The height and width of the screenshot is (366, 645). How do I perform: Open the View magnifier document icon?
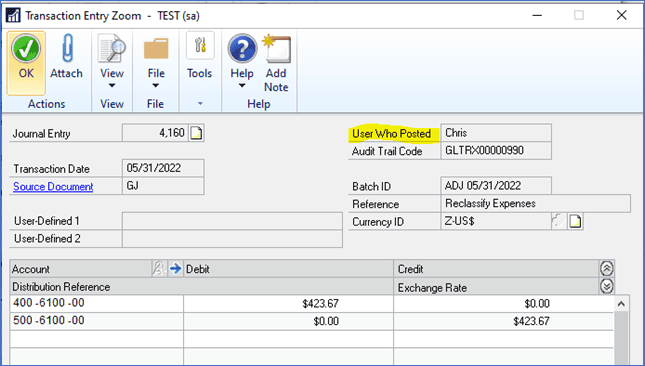[111, 49]
